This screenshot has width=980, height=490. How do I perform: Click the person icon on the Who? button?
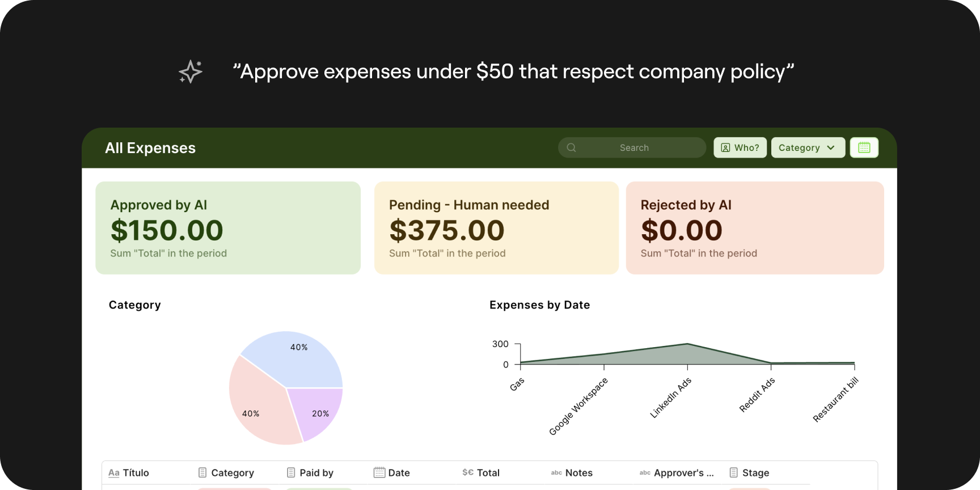[725, 147]
